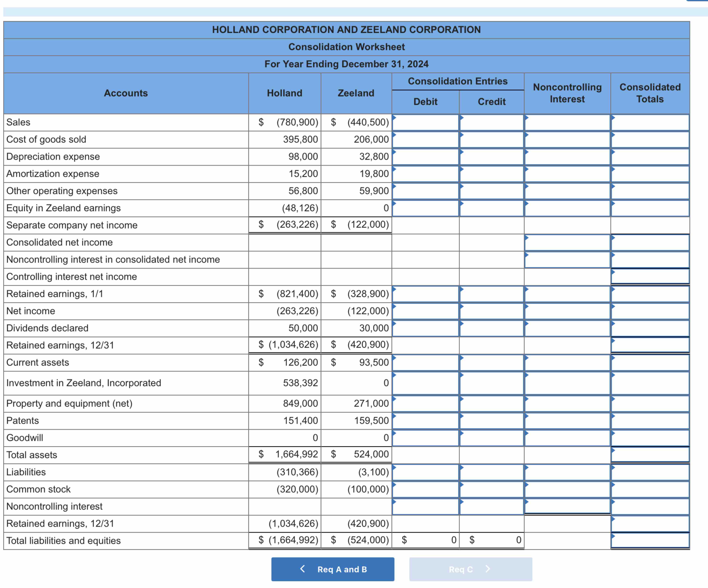The image size is (708, 588).
Task: Select Investment in Zeeland credit cell
Action: 491,383
